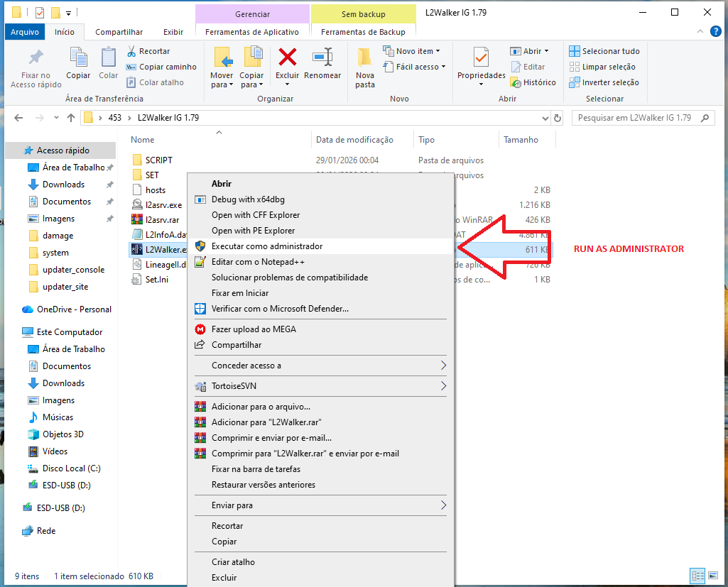728x587 pixels.
Task: Switch to details view in status bar
Action: point(698,576)
